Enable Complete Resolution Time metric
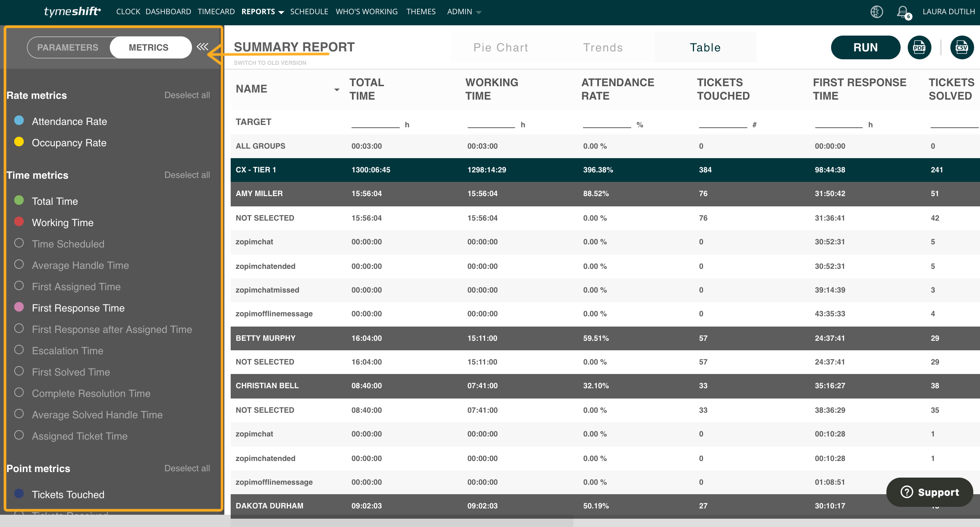This screenshot has height=527, width=980. tap(82, 393)
